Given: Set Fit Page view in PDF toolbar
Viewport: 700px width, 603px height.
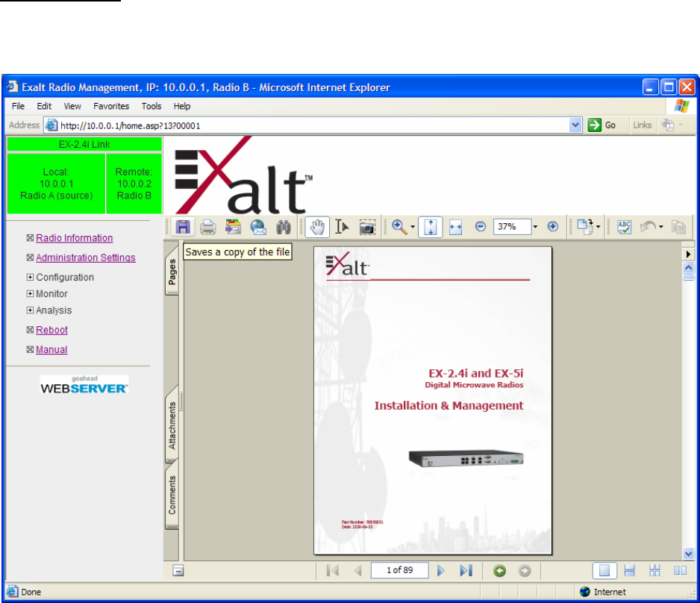Looking at the screenshot, I should pos(431,227).
